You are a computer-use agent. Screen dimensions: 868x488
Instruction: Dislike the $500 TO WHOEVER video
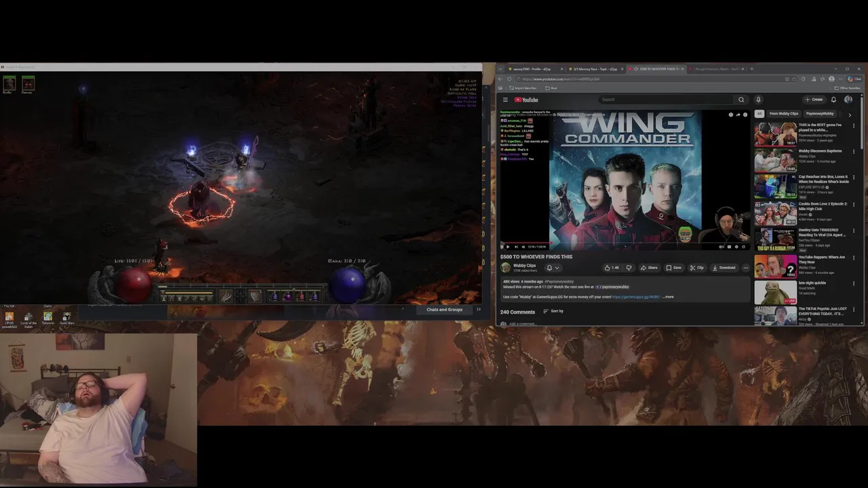629,268
